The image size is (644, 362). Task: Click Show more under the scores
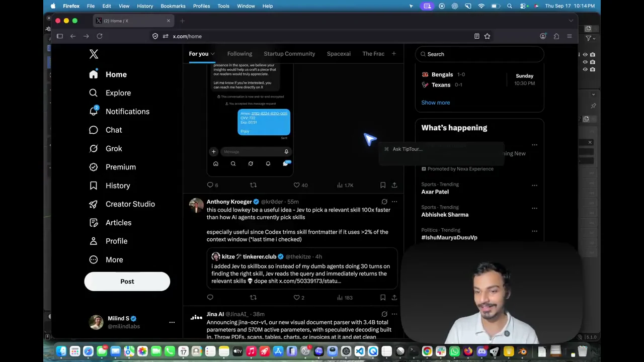[436, 103]
